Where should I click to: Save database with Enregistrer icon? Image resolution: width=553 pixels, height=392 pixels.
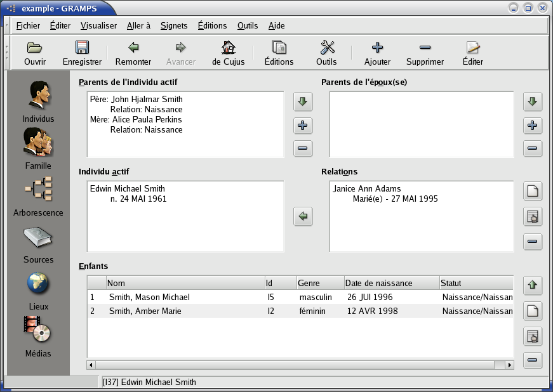point(82,53)
